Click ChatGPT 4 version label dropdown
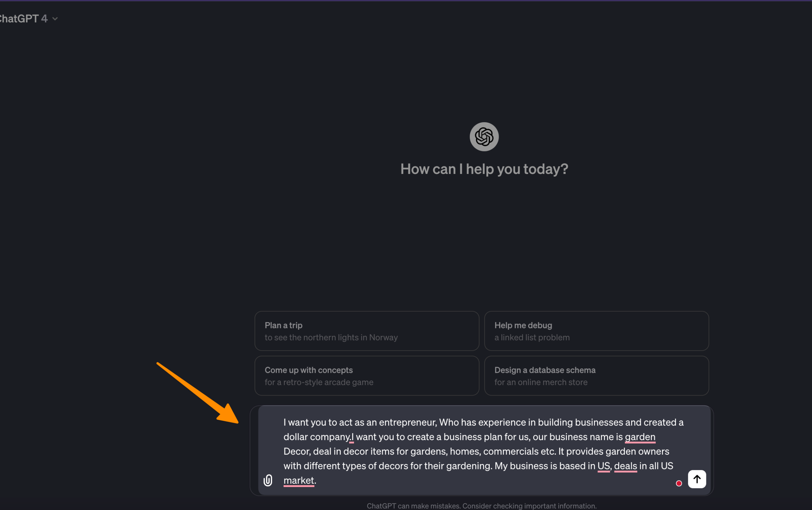This screenshot has height=510, width=812. tap(27, 18)
